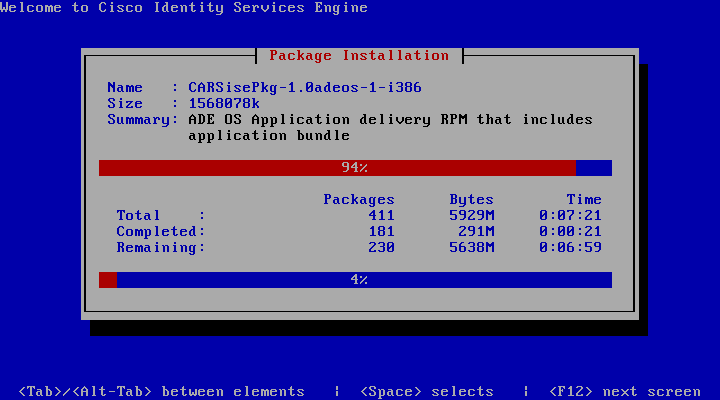Click completed bytes value 291M
The image size is (720, 400).
point(476,231)
